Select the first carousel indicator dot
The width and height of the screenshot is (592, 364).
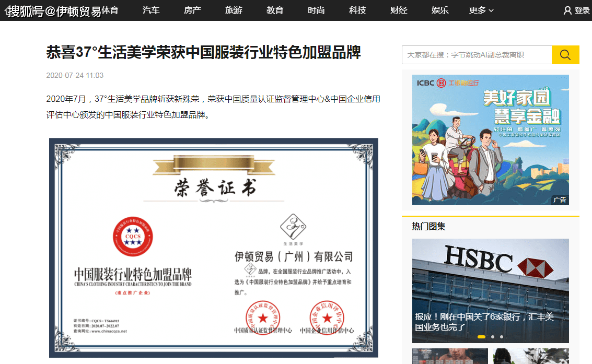coord(481,337)
